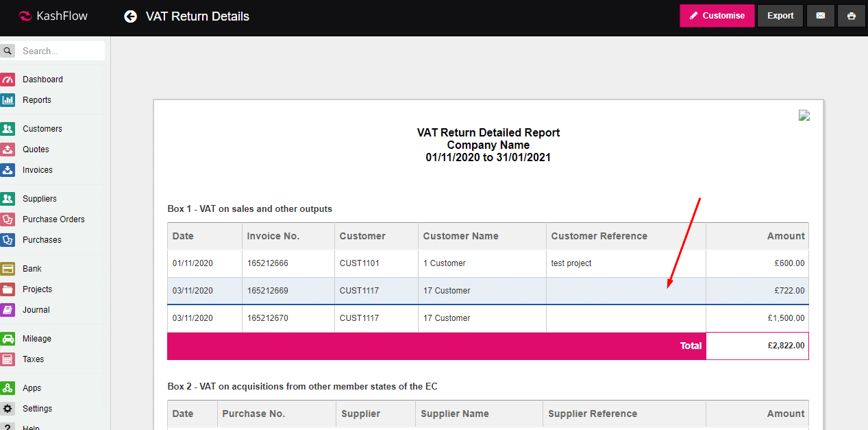Click the print icon in top bar
Image resolution: width=868 pixels, height=430 pixels.
[x=851, y=16]
